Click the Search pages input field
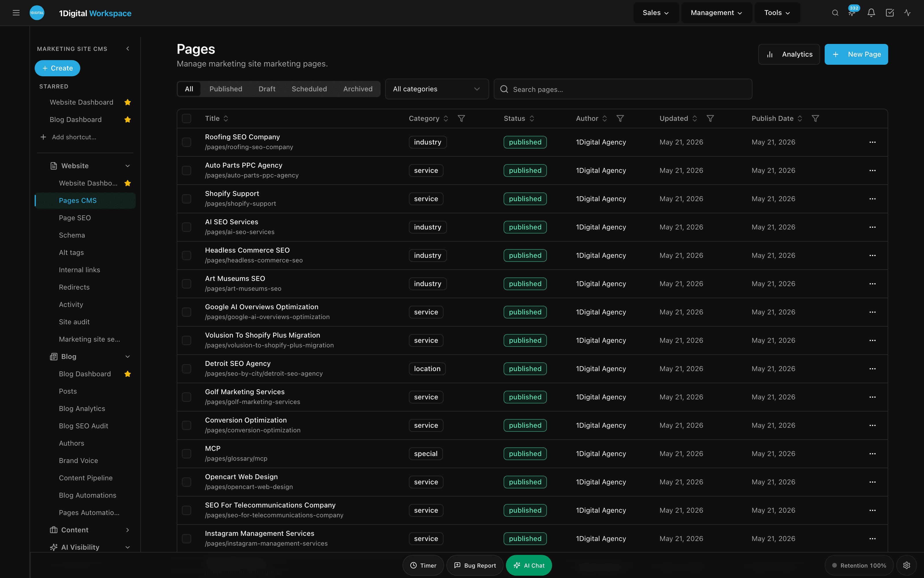 (x=623, y=89)
